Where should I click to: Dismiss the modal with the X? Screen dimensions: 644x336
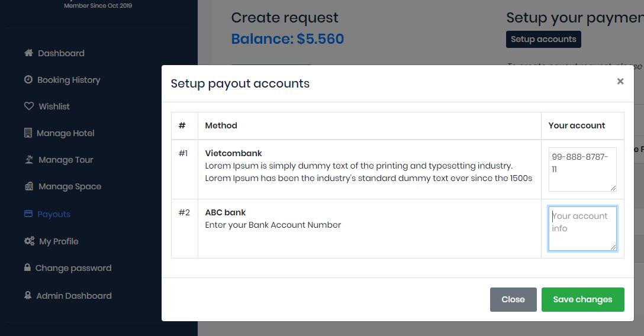coord(620,82)
